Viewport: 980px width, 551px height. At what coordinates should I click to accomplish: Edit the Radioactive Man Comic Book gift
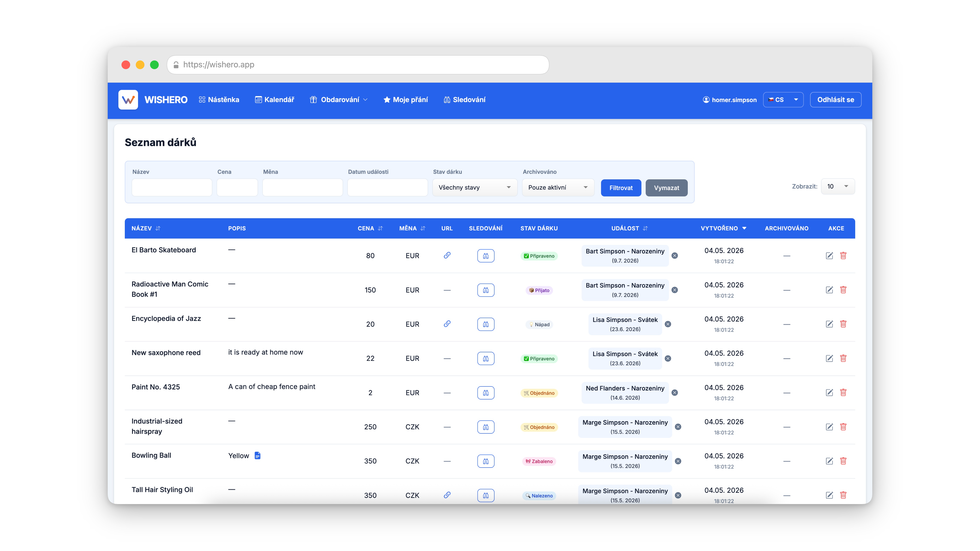click(829, 290)
